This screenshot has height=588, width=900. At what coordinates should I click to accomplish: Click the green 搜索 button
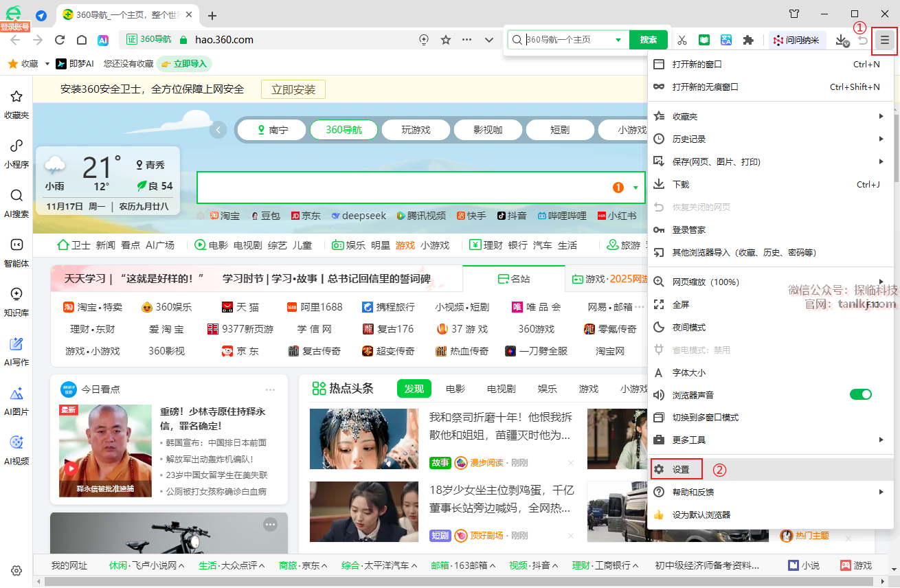pyautogui.click(x=648, y=40)
